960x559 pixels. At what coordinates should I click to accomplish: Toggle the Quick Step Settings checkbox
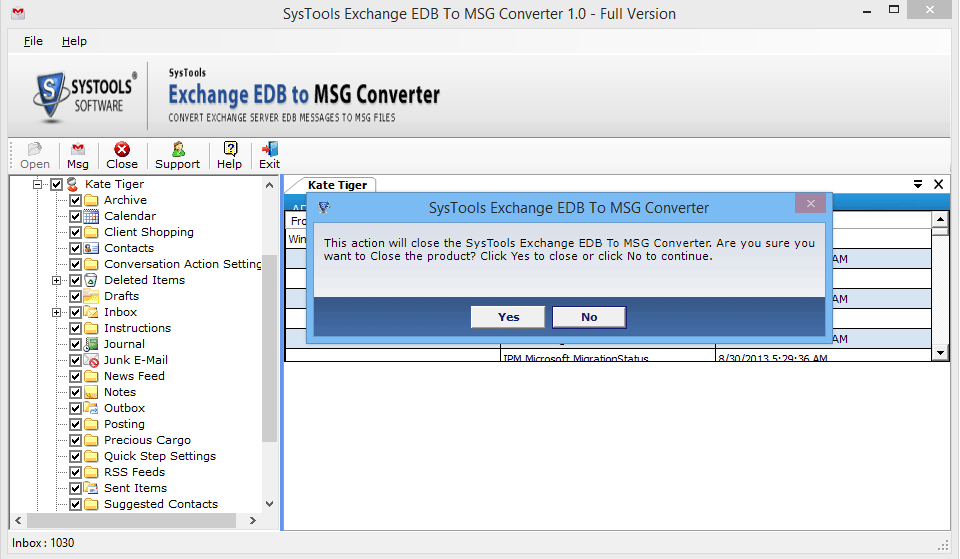[75, 456]
